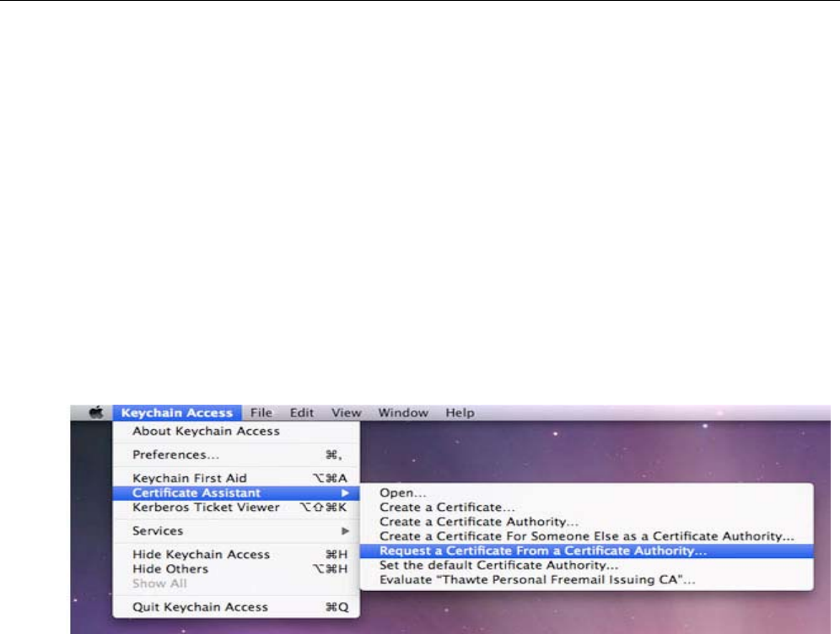Viewport: 840px width, 634px height.
Task: Select Kerberos Ticket Viewer
Action: pos(236,507)
